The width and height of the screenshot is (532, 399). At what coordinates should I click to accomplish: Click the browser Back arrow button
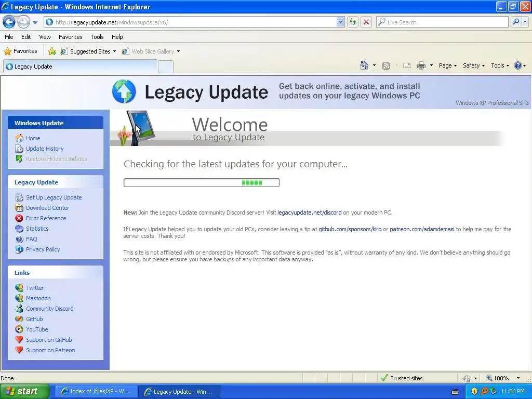coord(9,22)
